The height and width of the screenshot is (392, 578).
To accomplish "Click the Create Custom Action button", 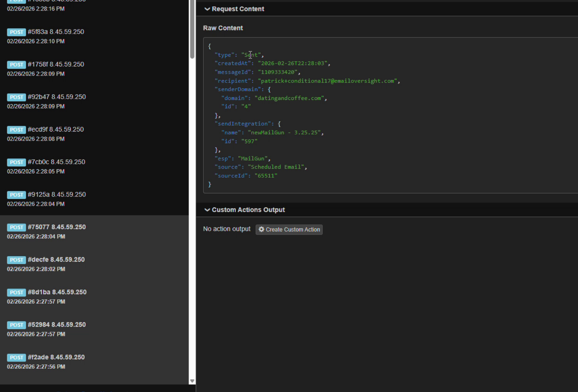I will (x=289, y=230).
